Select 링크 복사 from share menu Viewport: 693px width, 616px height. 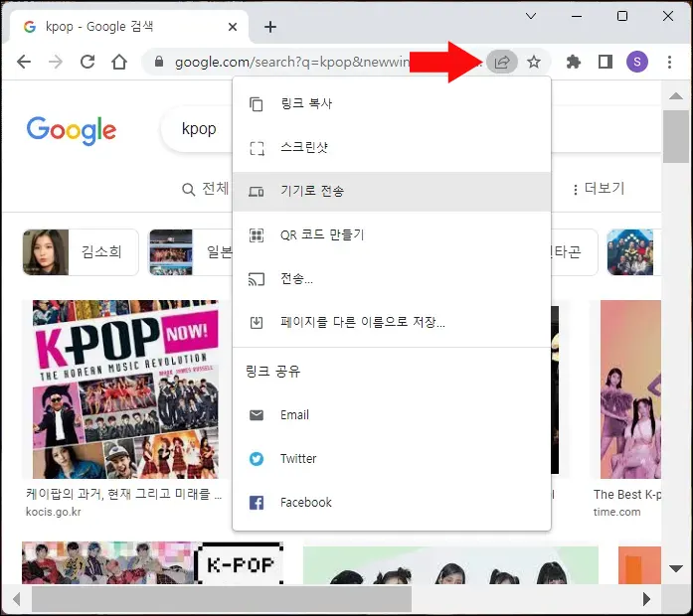coord(392,103)
